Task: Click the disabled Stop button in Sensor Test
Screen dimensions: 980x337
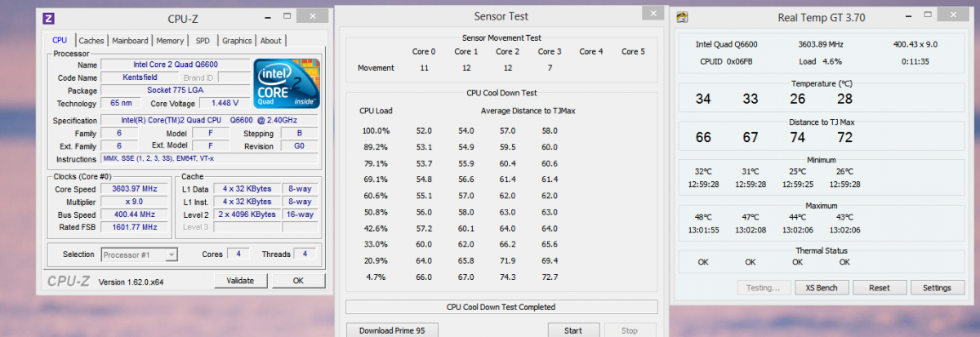Action: [x=630, y=330]
